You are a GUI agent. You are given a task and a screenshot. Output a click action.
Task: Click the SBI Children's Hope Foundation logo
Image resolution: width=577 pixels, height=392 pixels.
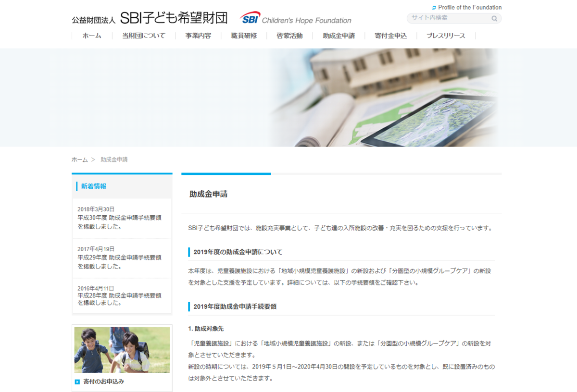296,18
